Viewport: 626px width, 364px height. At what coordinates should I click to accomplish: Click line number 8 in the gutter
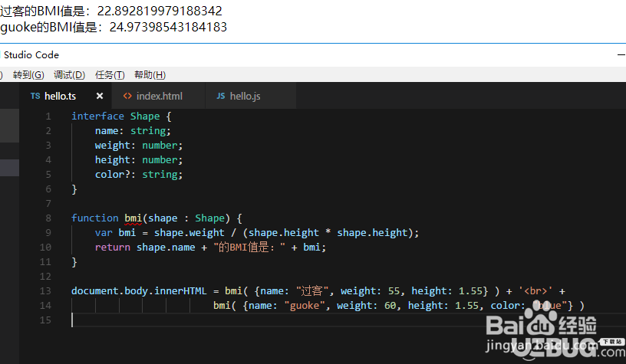[x=48, y=218]
